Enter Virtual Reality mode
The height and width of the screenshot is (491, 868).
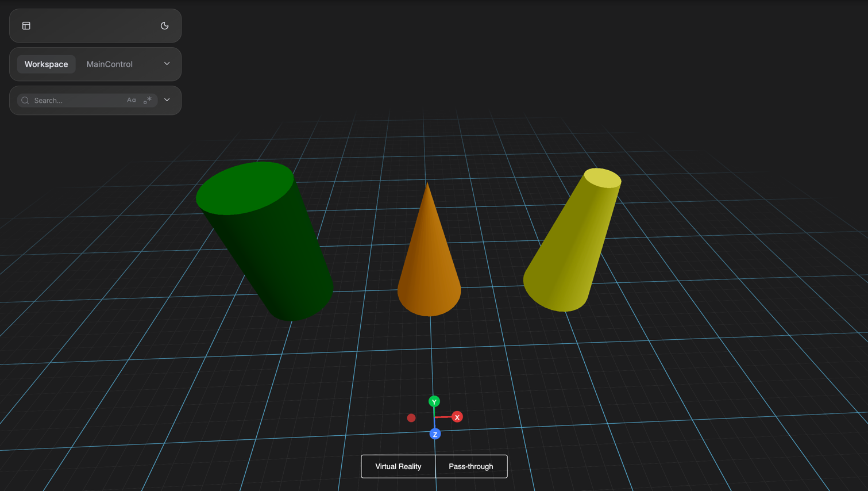(x=398, y=466)
